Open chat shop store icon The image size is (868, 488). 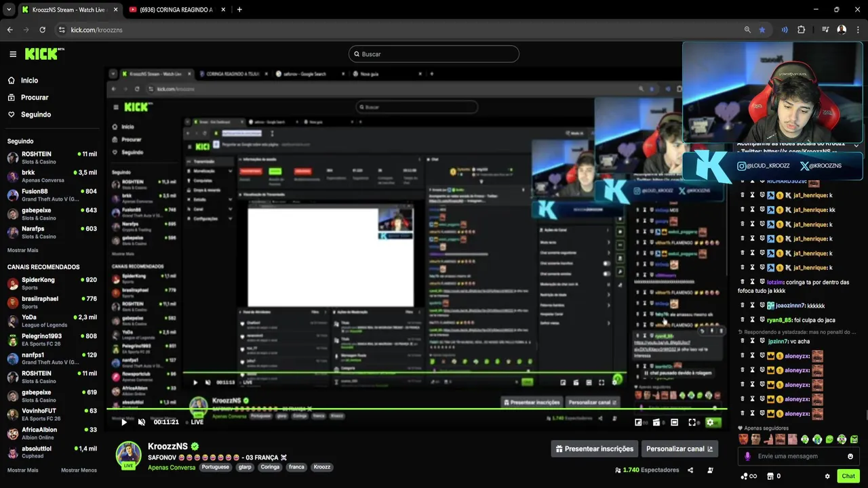(x=771, y=476)
